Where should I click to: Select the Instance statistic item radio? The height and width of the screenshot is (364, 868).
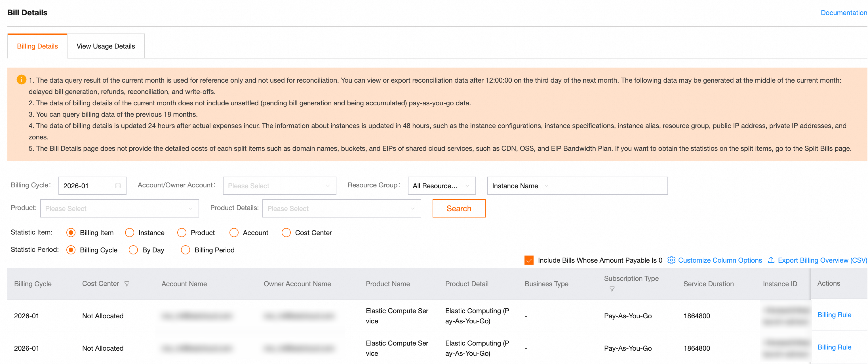click(130, 233)
